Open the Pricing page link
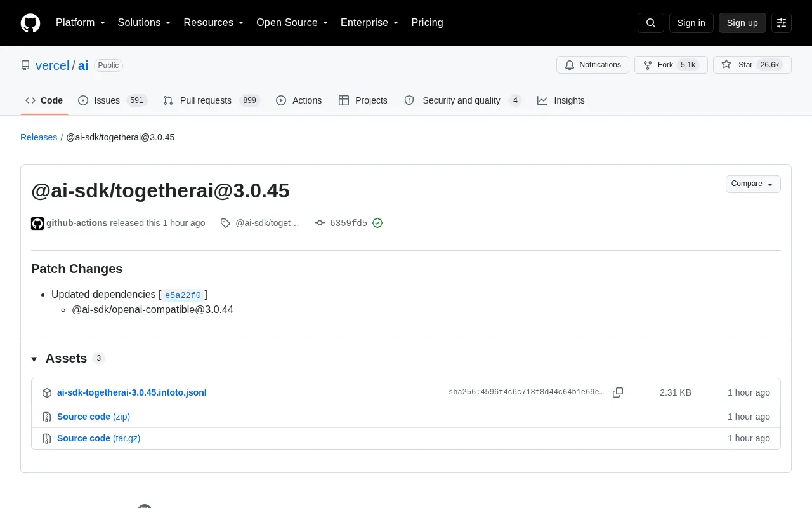The width and height of the screenshot is (812, 508). (x=427, y=23)
